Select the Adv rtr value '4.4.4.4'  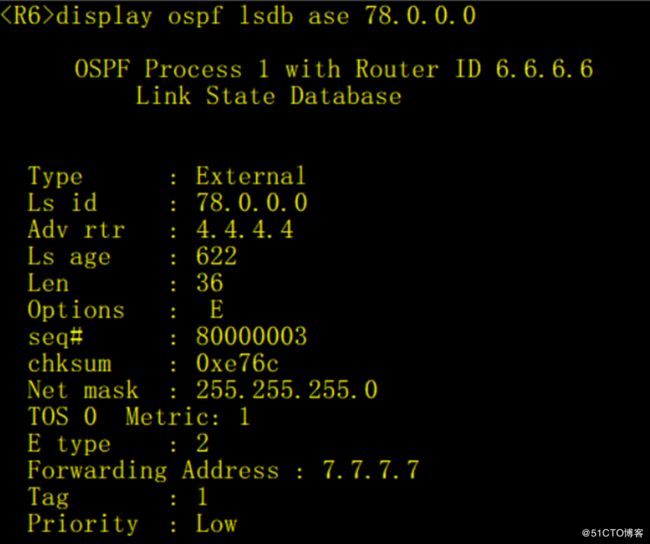245,229
